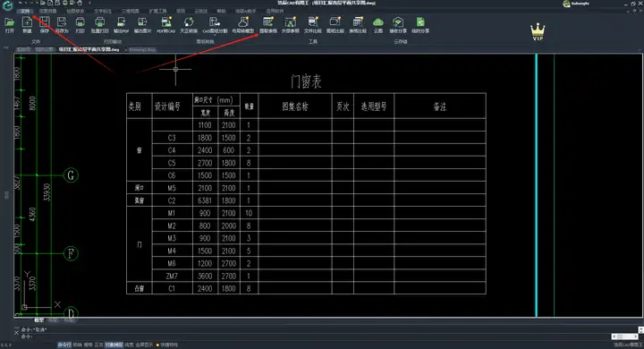
Task: Toggle 线宽 (Lineweight) display in status bar
Action: coord(129,345)
